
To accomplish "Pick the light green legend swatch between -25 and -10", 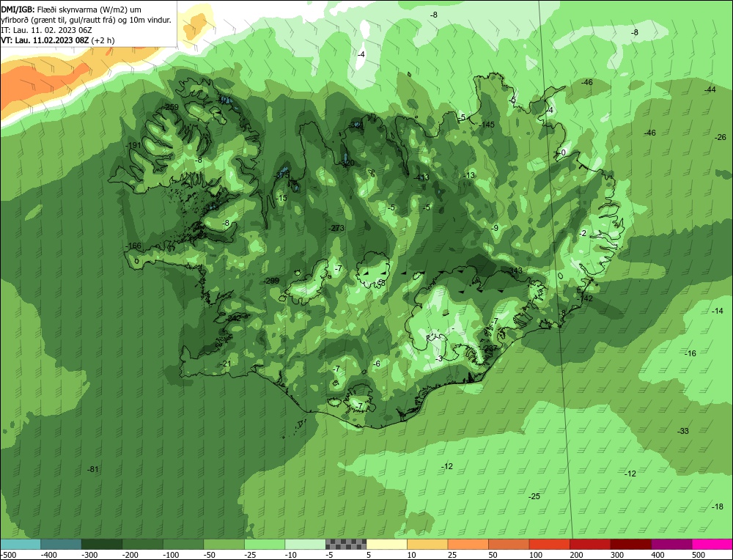I will (265, 544).
